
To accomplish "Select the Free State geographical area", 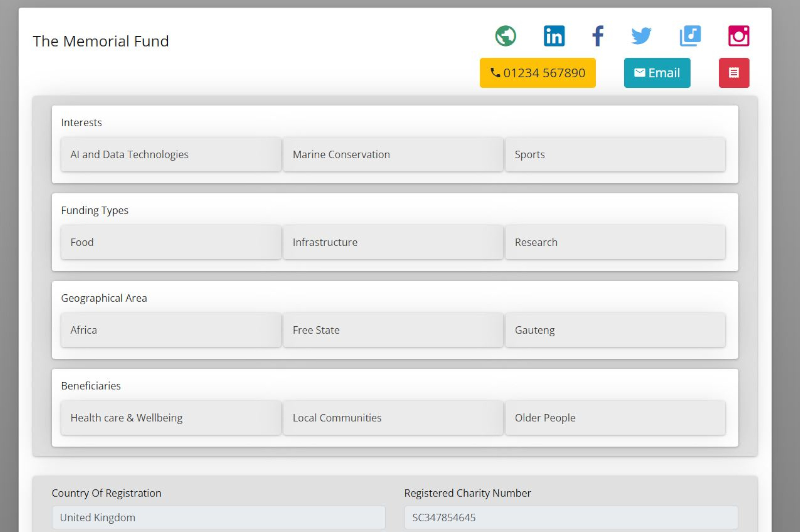I will pos(393,330).
